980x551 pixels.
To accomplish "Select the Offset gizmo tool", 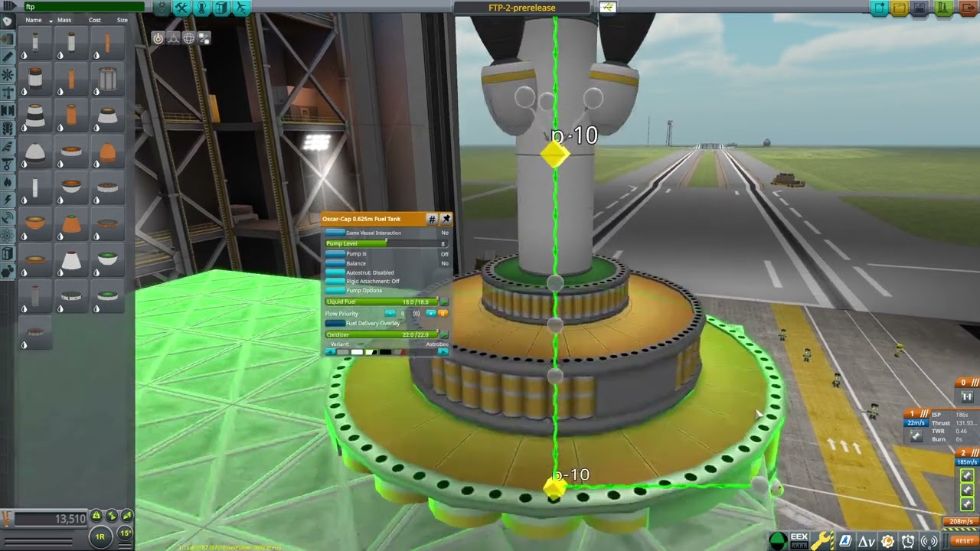I will tap(173, 37).
